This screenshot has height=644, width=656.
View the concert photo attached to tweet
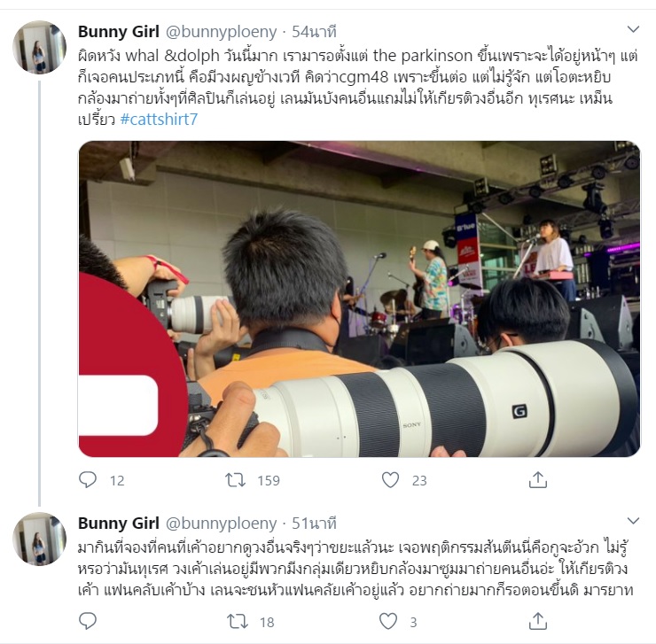click(359, 299)
